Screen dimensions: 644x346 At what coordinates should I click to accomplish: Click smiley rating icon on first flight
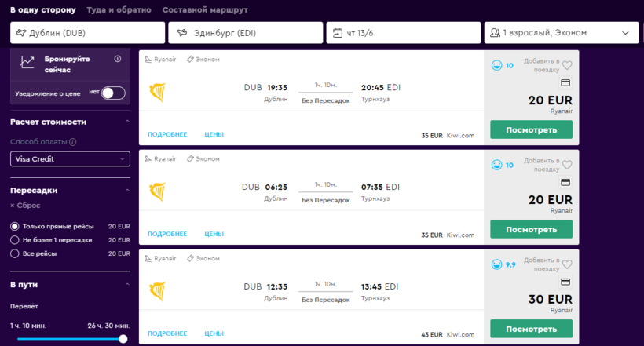click(496, 66)
